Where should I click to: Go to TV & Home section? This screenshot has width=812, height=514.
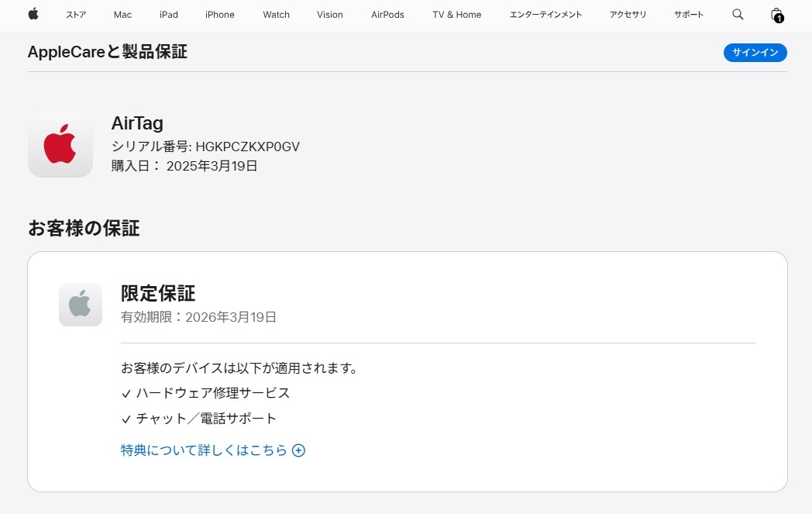tap(457, 15)
